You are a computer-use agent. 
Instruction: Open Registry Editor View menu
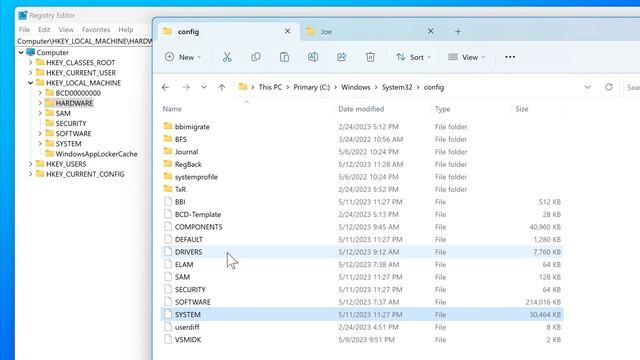coord(66,30)
